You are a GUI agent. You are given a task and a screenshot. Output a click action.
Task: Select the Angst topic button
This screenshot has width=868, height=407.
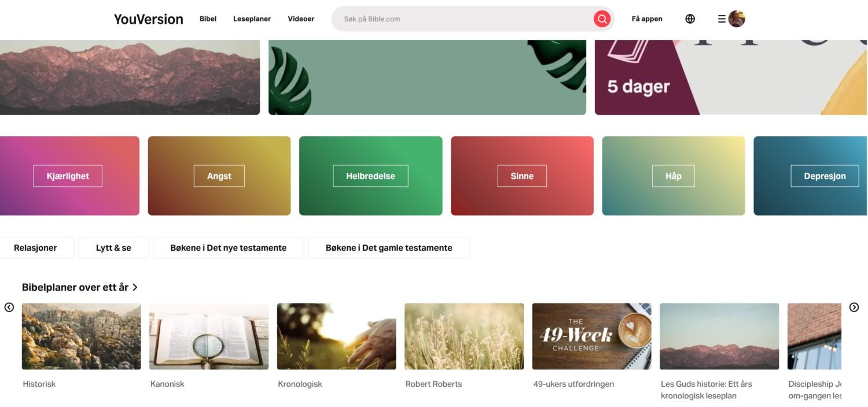219,176
